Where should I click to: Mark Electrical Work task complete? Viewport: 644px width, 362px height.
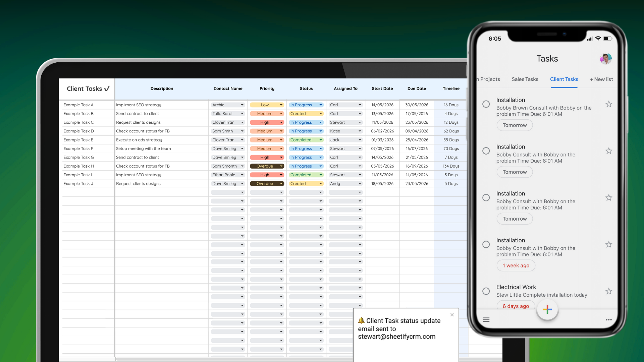coord(486,291)
